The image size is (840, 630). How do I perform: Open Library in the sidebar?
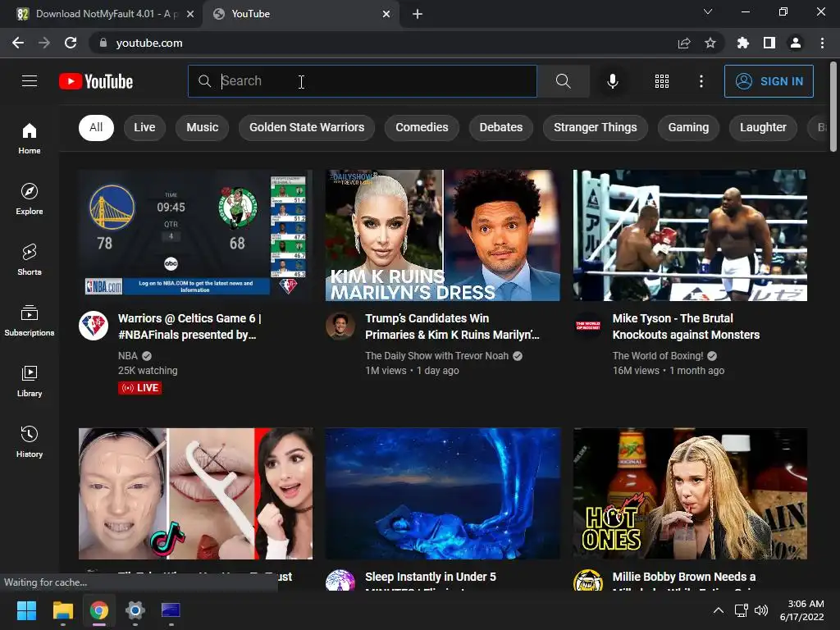pos(30,381)
